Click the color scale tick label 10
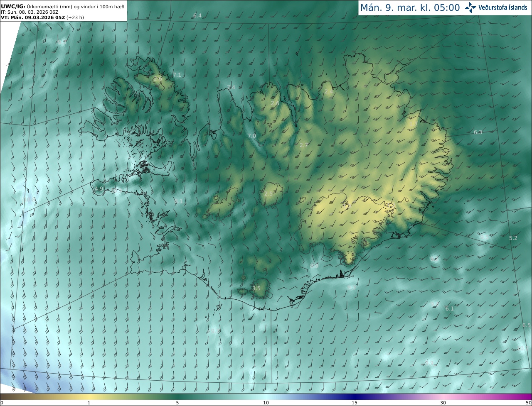Screen dimensions: 532x406 tap(266, 403)
